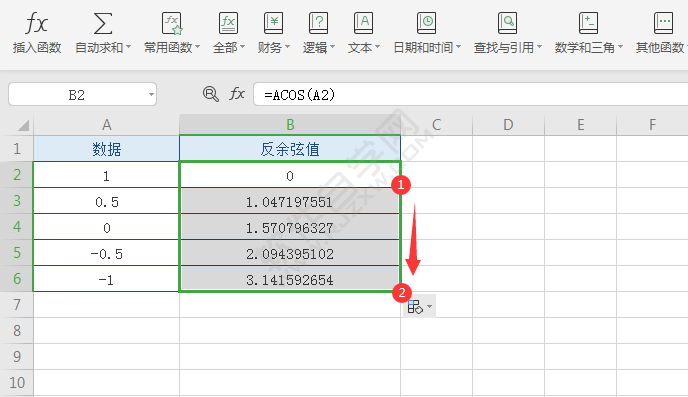
Task: Expand the 逻辑 dropdown arrow
Action: point(333,46)
